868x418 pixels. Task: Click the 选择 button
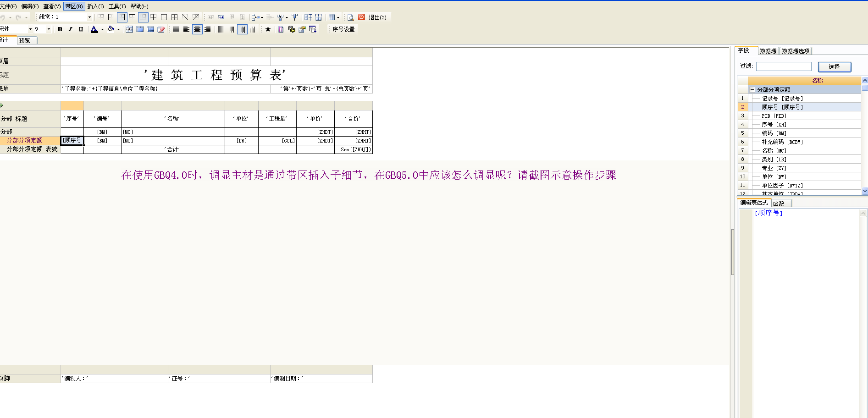point(835,67)
